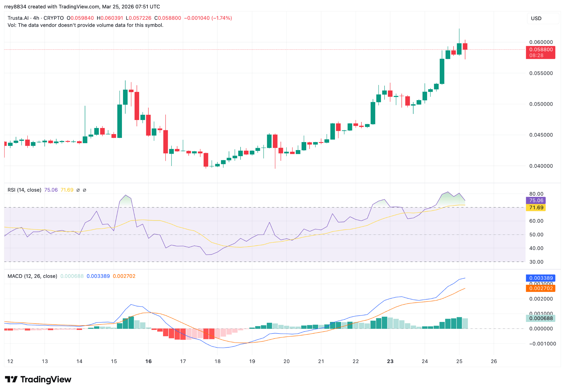Image resolution: width=565 pixels, height=392 pixels.
Task: Click the 30.00 RSI axis label
Action: pos(536,262)
